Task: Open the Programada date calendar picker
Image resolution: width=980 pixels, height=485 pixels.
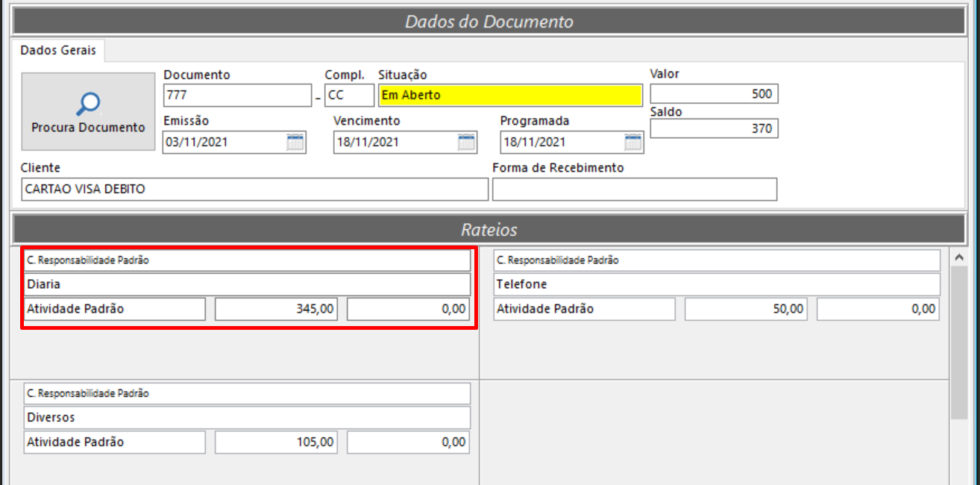Action: click(x=633, y=143)
